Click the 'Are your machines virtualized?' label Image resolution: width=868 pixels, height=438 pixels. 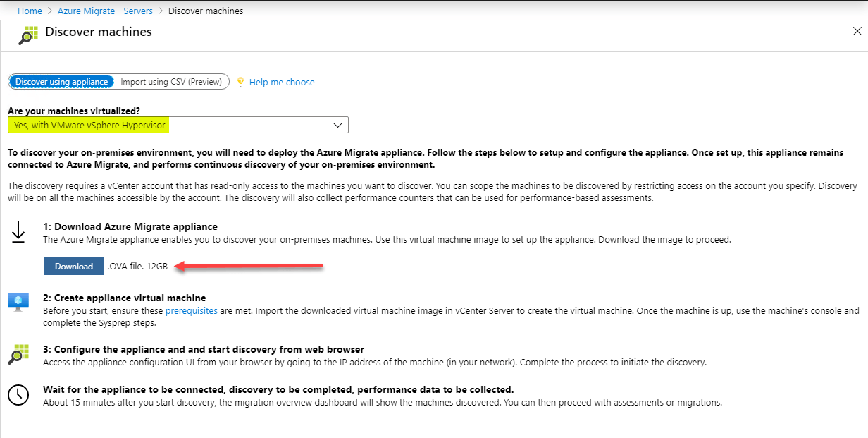(x=74, y=111)
